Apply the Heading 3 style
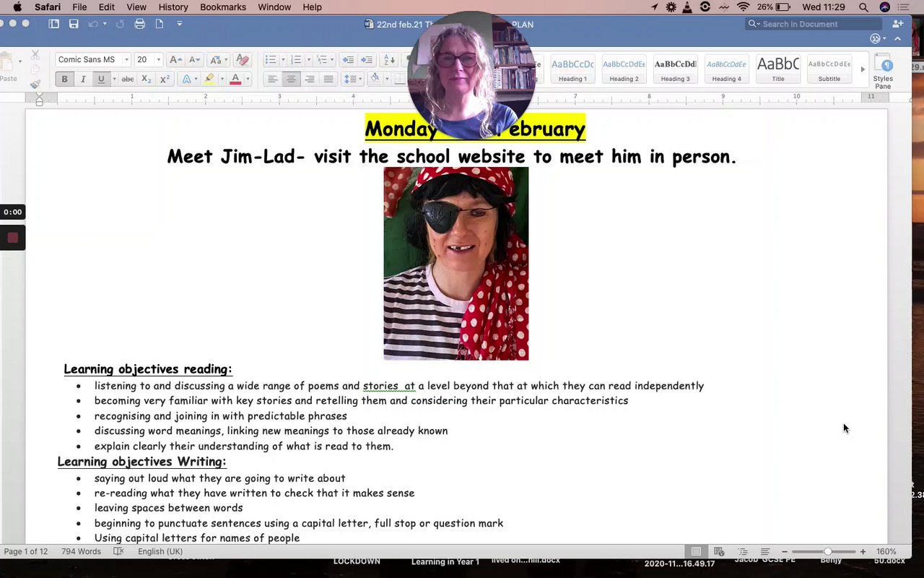 point(675,69)
